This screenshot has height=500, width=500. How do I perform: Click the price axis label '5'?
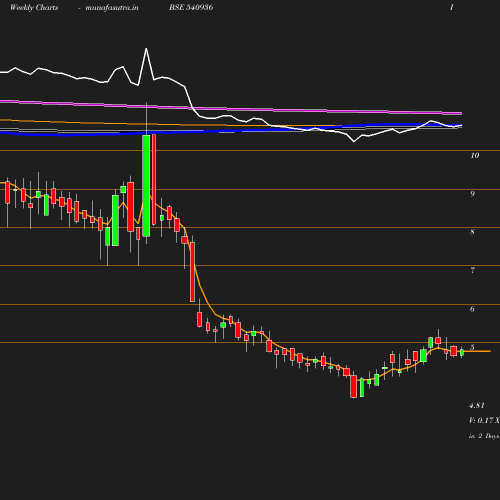click(472, 347)
